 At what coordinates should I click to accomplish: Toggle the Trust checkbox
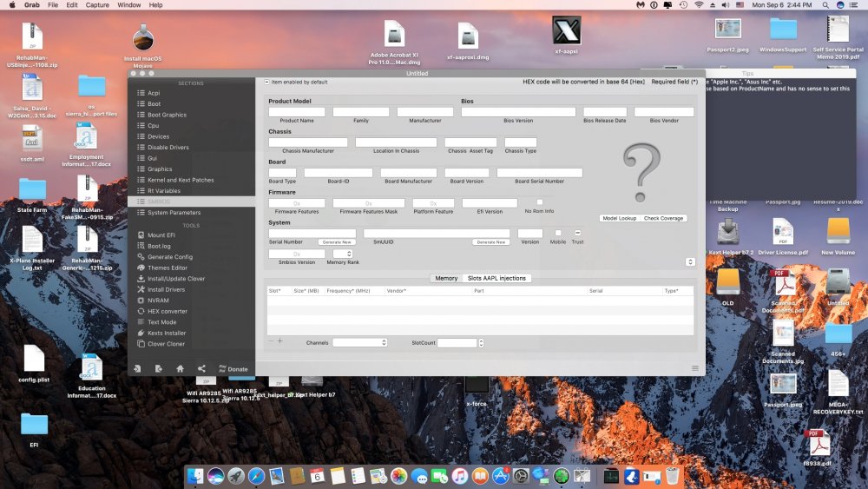577,233
